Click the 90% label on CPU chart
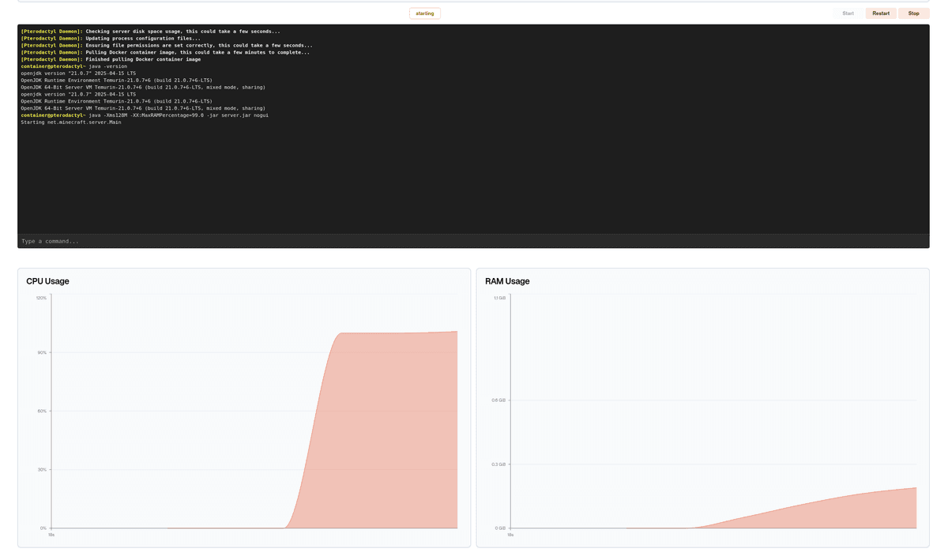The width and height of the screenshot is (948, 560). (x=43, y=352)
